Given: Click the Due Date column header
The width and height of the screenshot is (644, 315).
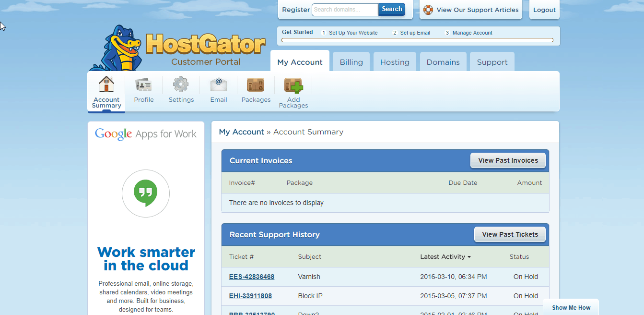Looking at the screenshot, I should 463,182.
